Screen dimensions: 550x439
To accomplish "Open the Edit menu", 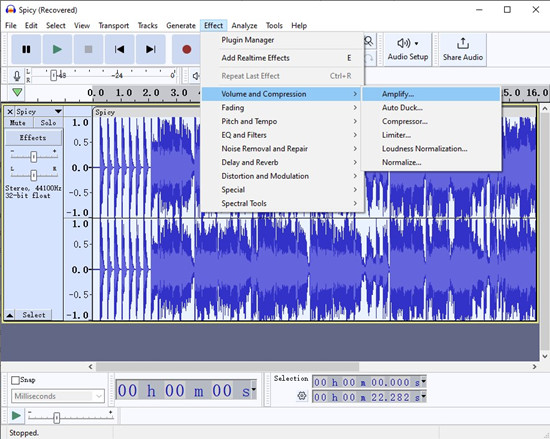I will pos(31,26).
